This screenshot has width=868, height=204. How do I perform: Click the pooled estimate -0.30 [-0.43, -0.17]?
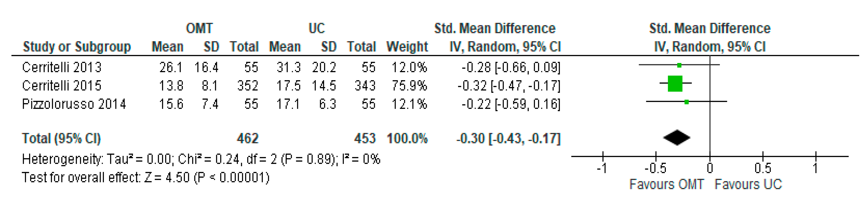coord(508,138)
